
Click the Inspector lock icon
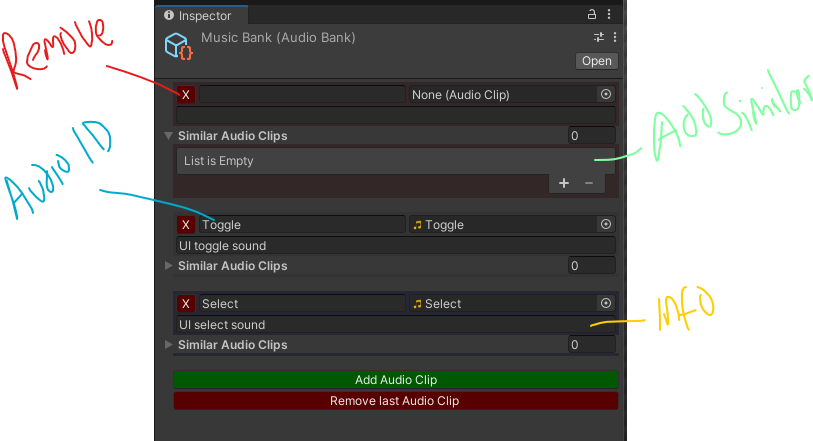[592, 15]
